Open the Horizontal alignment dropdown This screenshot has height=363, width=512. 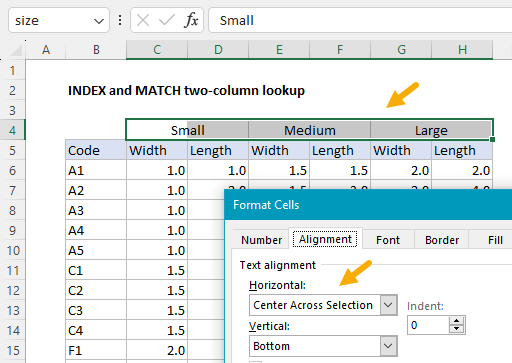tap(388, 305)
